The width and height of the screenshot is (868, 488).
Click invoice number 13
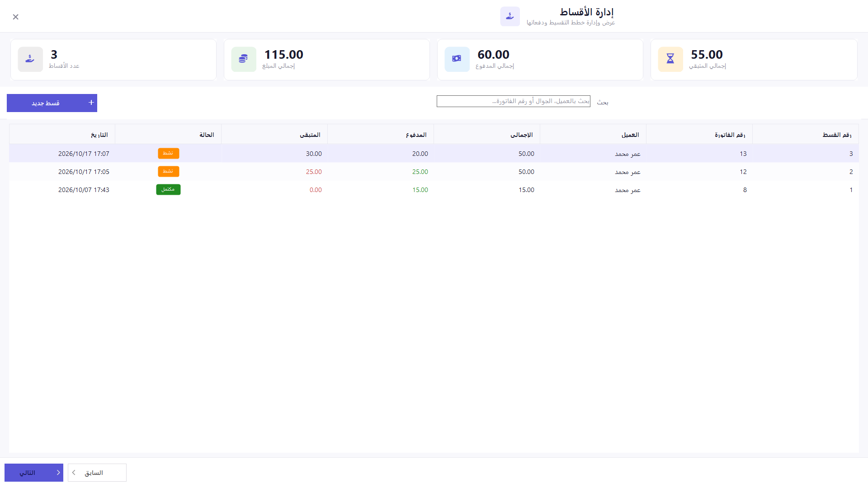pyautogui.click(x=743, y=154)
